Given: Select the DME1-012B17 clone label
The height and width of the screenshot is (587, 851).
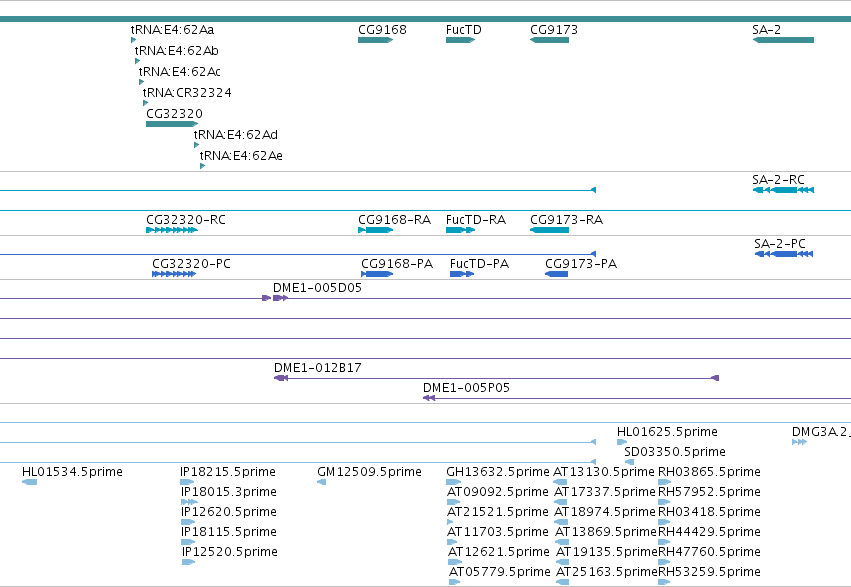Looking at the screenshot, I should 317,368.
